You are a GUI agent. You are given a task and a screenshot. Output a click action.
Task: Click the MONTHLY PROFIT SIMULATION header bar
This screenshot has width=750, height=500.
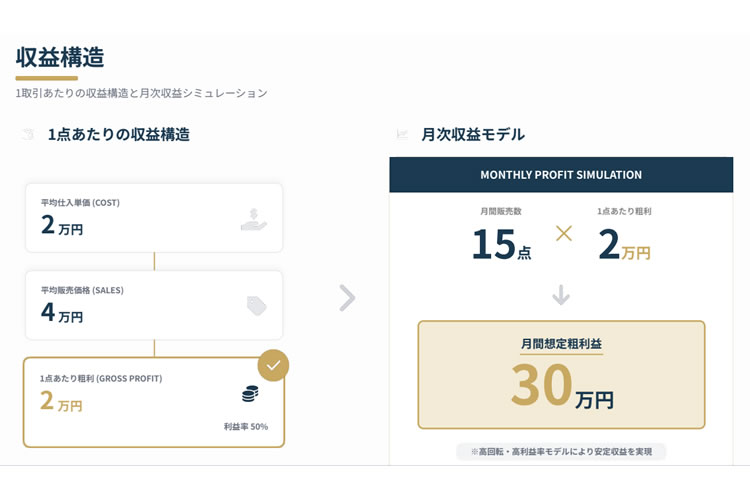(561, 175)
